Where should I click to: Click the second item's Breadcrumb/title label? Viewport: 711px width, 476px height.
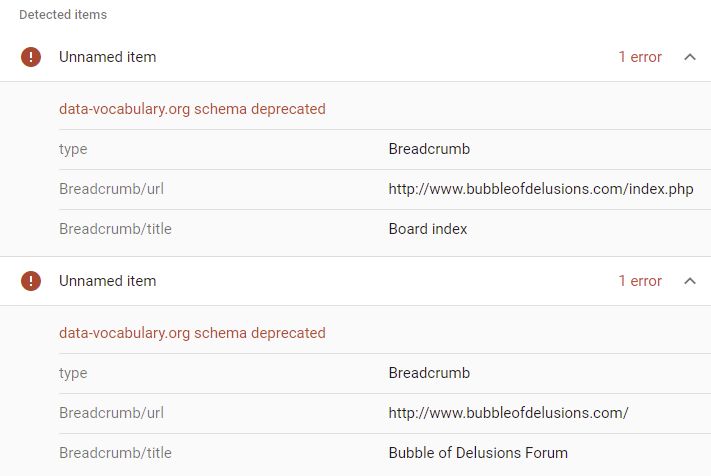coord(115,453)
